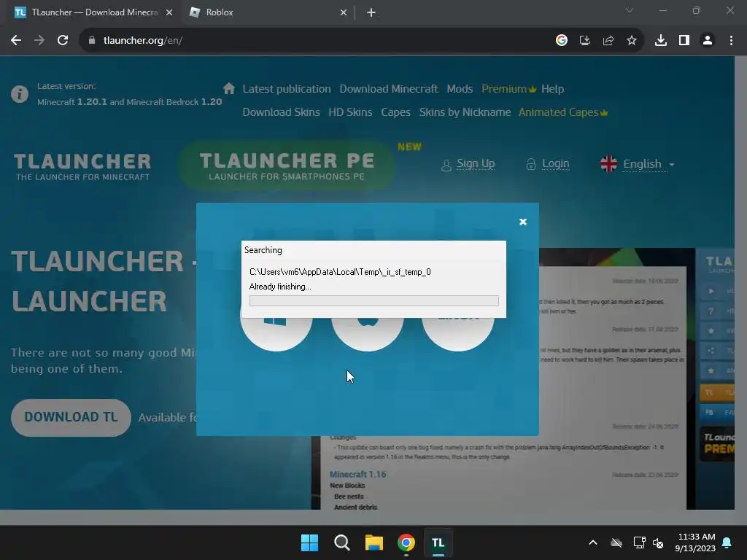Open the TL installer taskbar icon

click(438, 542)
